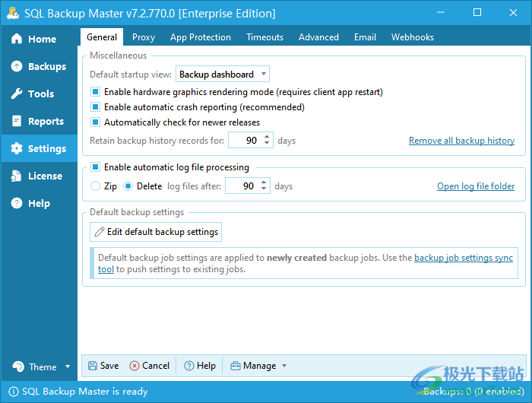The height and width of the screenshot is (403, 532).
Task: Switch to the Webhooks tab
Action: coord(412,37)
